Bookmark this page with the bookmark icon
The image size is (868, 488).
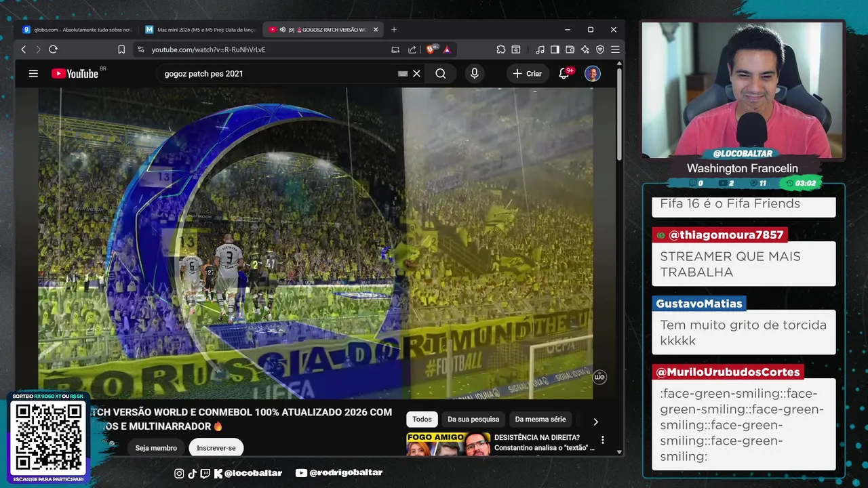[x=121, y=49]
